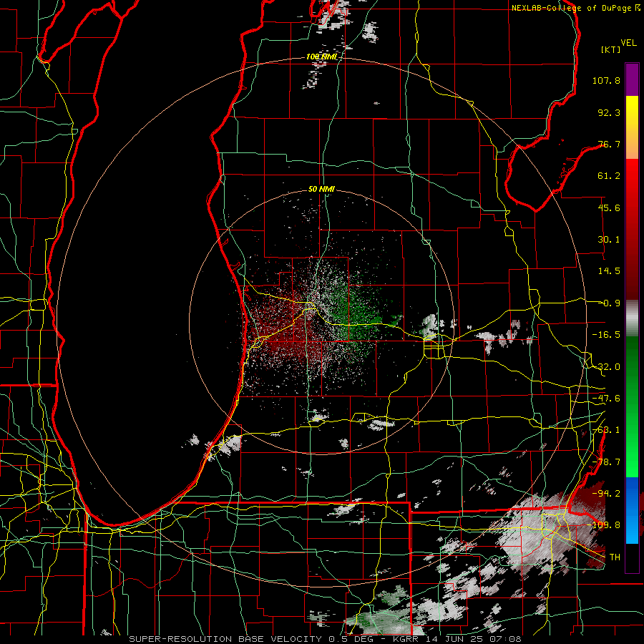
Task: Pick the yellow-orange segment of velocity color bar
Action: [x=632, y=127]
